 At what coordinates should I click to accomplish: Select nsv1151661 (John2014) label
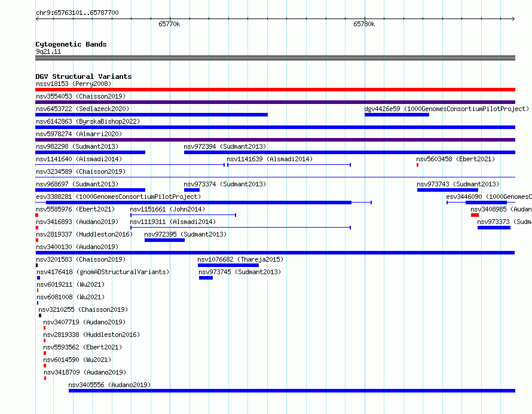click(167, 209)
